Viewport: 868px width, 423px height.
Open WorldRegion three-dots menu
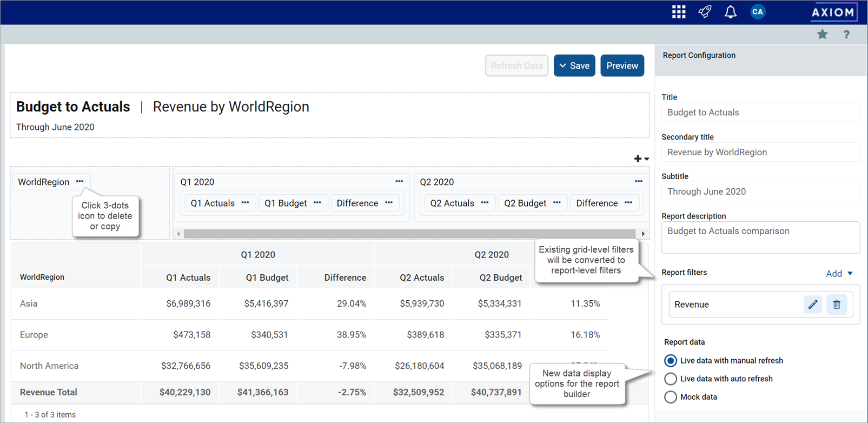80,182
